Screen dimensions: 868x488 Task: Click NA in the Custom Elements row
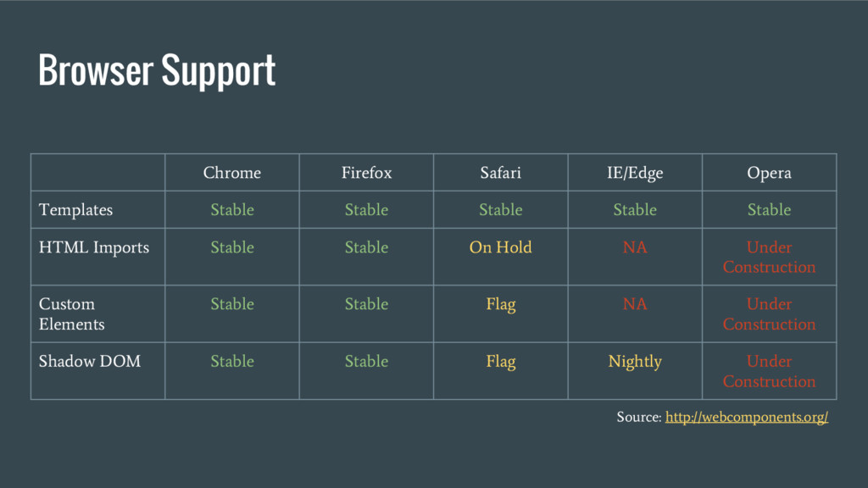pos(635,304)
